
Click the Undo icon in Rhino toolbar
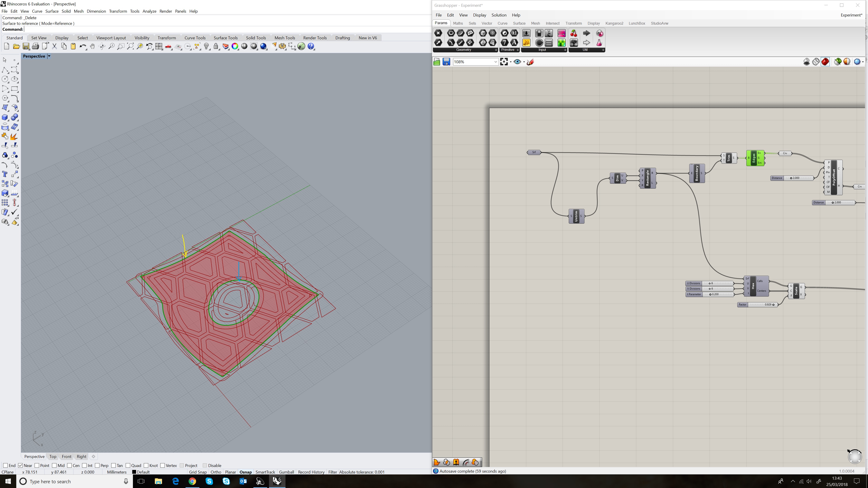(82, 47)
